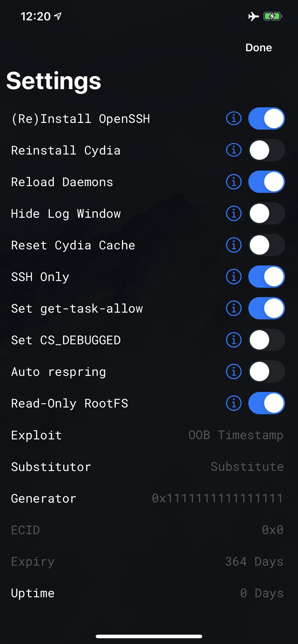
Task: Tap Hide Log Window info icon
Action: [234, 213]
